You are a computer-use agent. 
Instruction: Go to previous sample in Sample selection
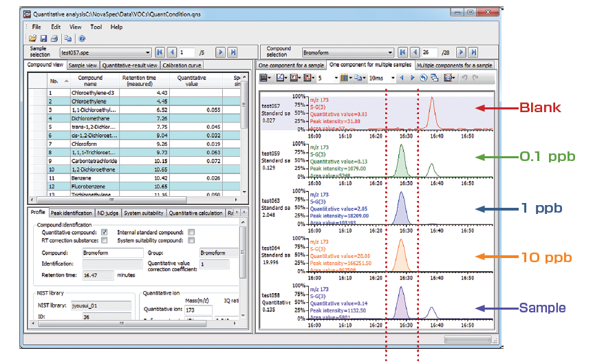click(172, 52)
